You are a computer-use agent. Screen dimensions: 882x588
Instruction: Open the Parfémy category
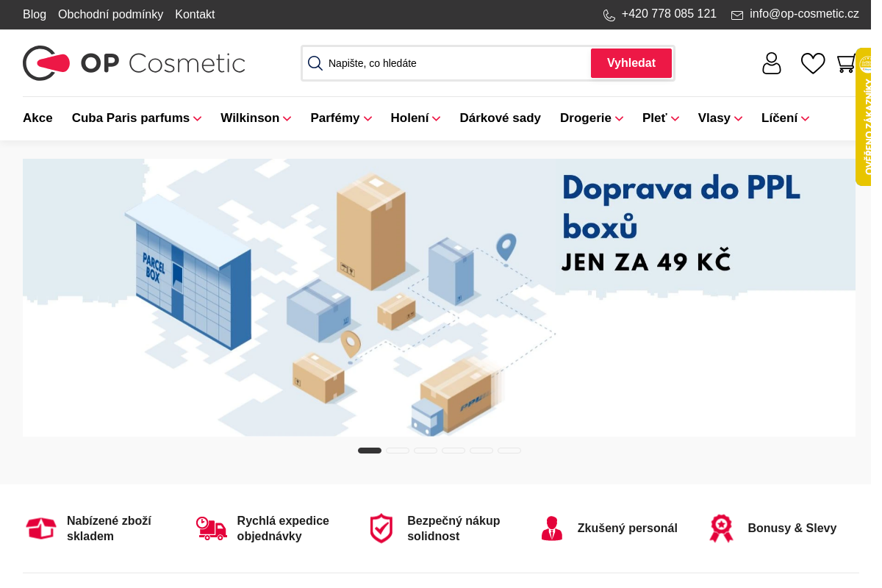[x=335, y=118]
